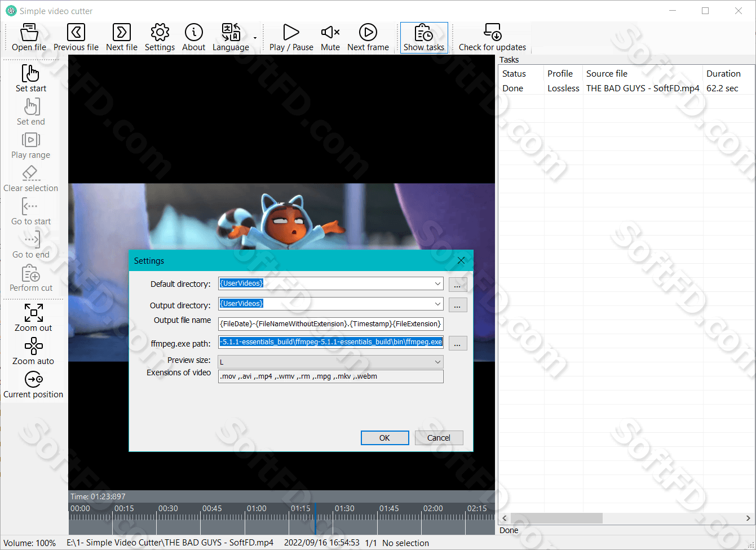Click the Profile column header

(563, 74)
